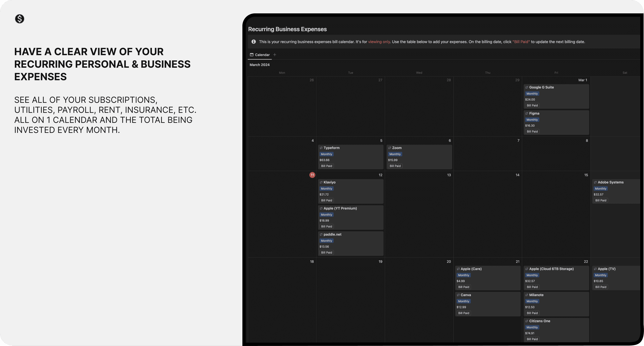Add a new view with plus icon
This screenshot has height=346, width=644.
coord(275,55)
